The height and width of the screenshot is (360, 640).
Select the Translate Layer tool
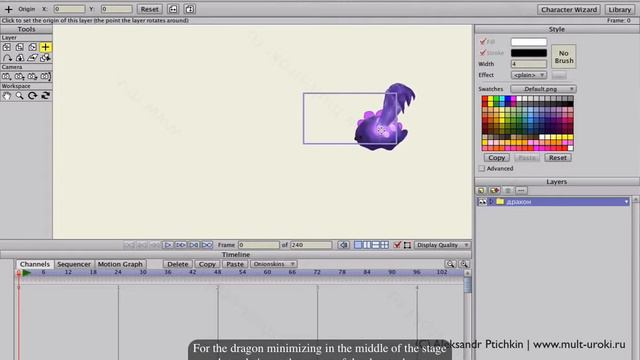tap(7, 47)
